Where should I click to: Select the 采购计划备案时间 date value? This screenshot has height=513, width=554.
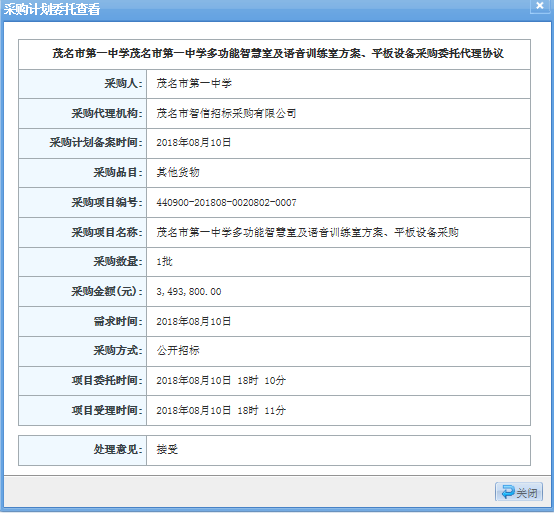point(194,143)
